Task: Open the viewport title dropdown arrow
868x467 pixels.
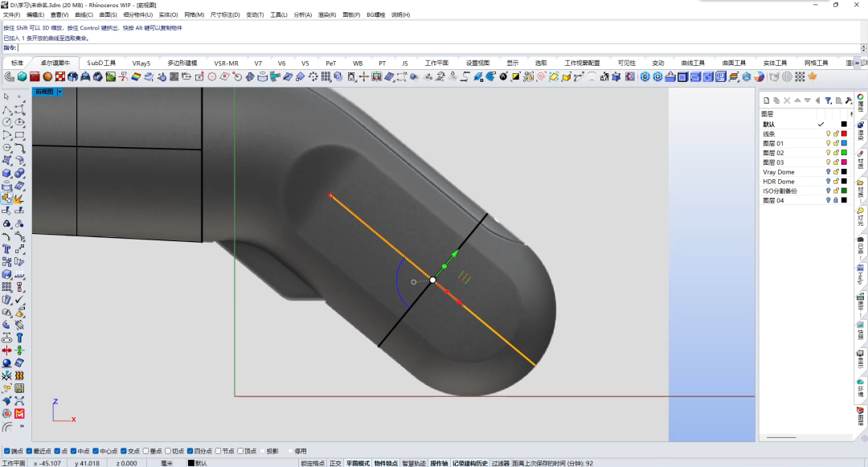Action: [59, 92]
